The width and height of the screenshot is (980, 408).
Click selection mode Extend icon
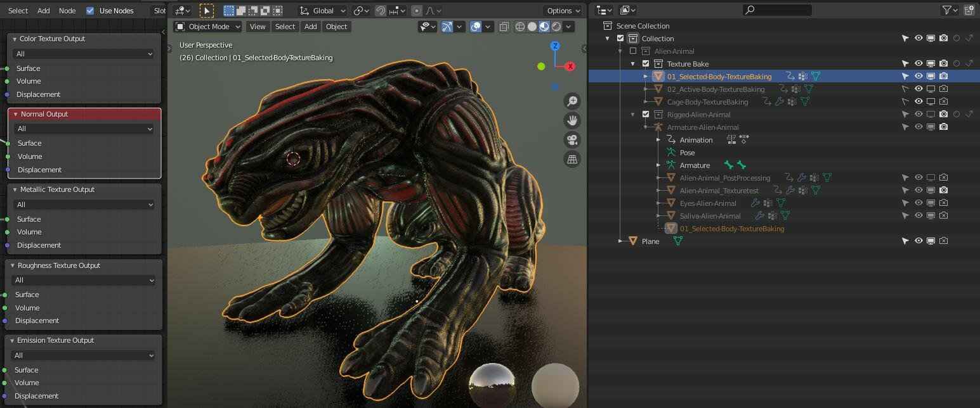[x=241, y=11]
